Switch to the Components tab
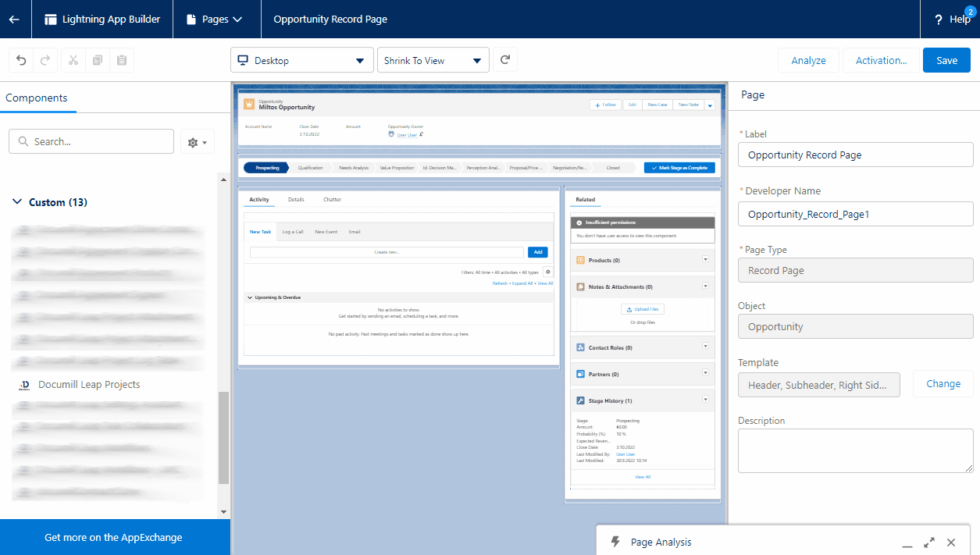980x555 pixels. tap(37, 98)
